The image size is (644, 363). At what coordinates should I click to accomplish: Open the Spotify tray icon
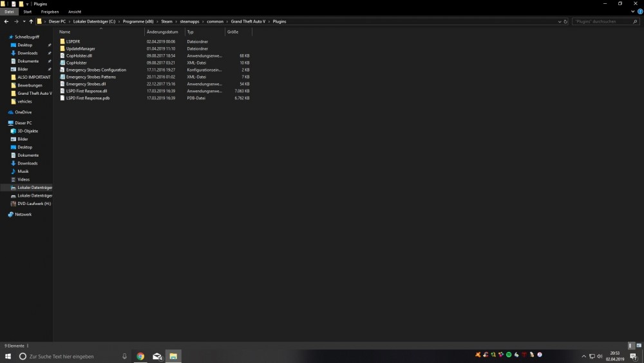pos(509,355)
